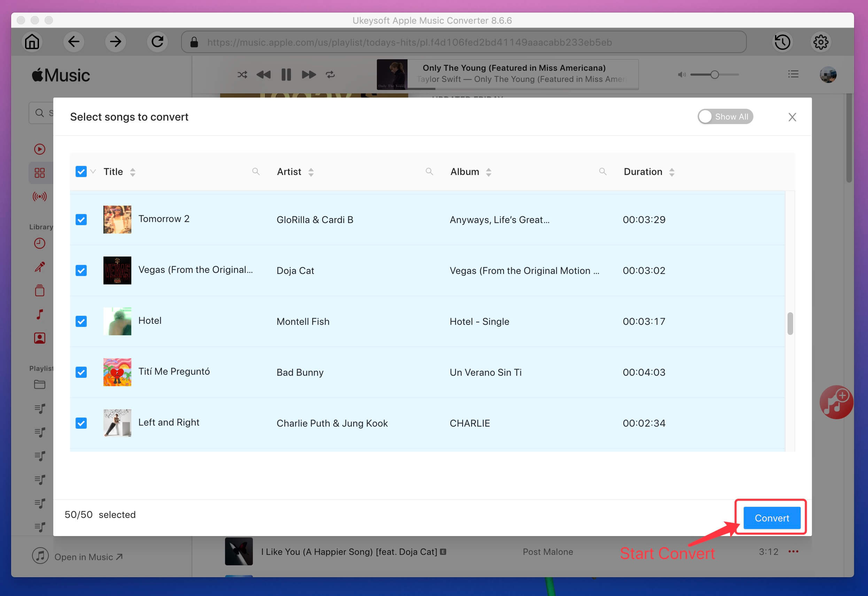Uncheck Tomorrow 2 by GloRilla selection

click(x=81, y=219)
